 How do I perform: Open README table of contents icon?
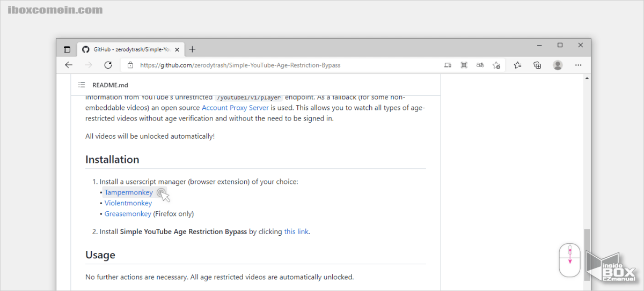click(82, 85)
